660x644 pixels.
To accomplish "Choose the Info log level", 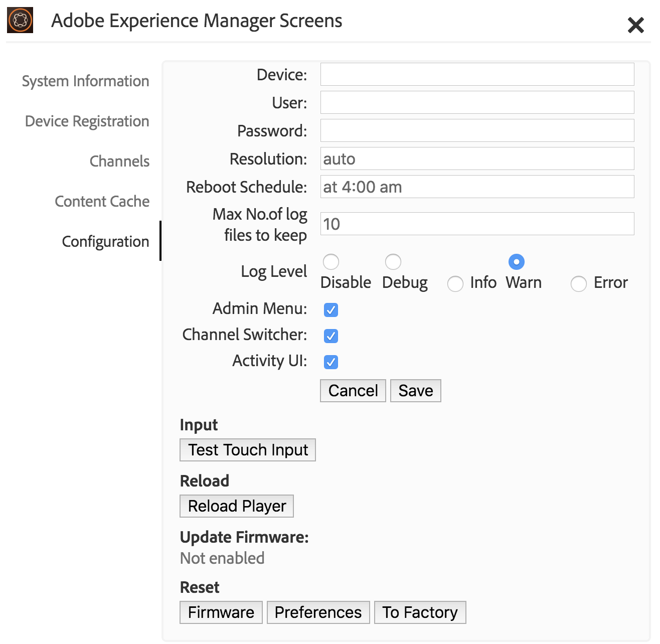I will (x=455, y=284).
